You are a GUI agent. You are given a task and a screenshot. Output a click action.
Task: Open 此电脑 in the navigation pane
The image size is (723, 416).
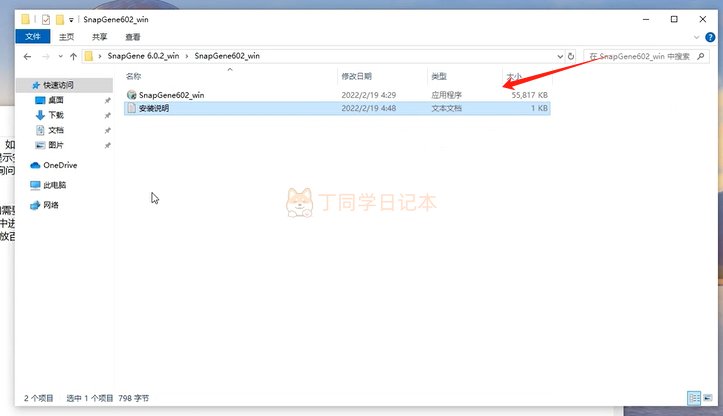(x=54, y=185)
